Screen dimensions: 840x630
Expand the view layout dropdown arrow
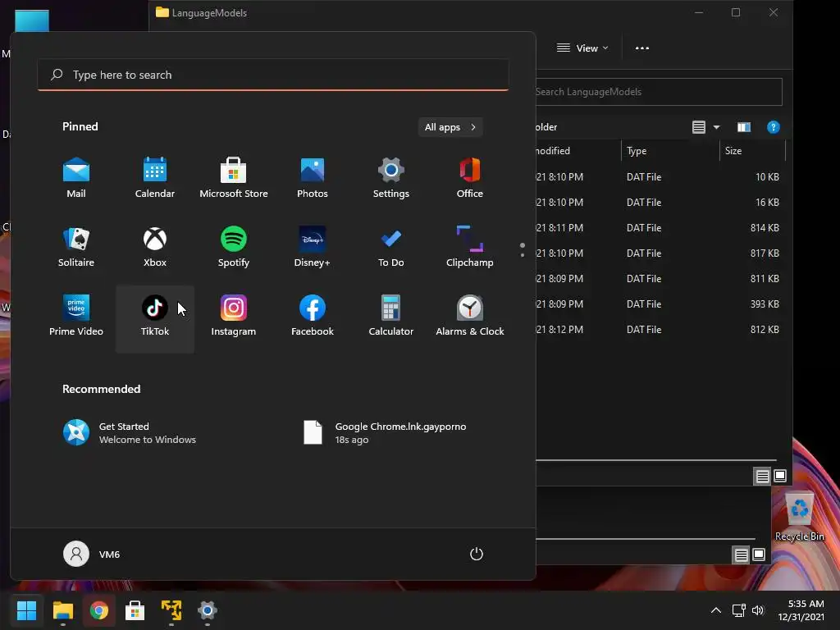(716, 127)
